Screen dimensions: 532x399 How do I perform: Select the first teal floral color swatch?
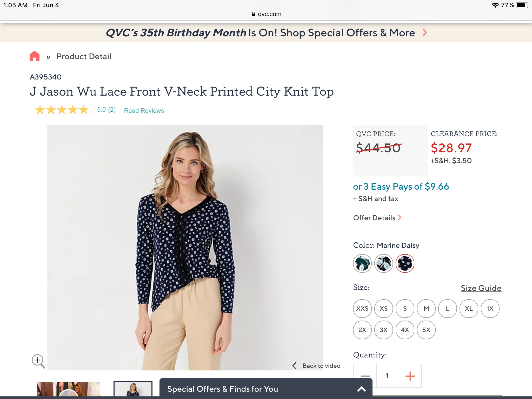[362, 263]
